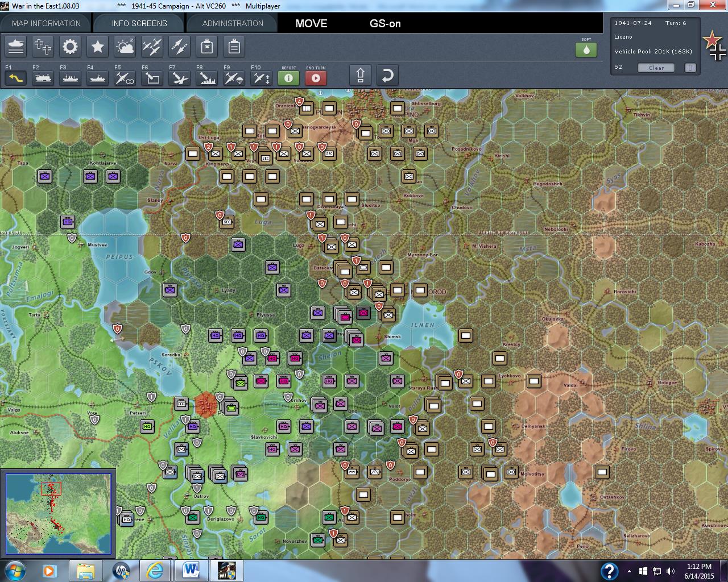Viewport: 728px width, 582px height.
Task: Open the logistics report clipboard list icon
Action: pos(234,47)
